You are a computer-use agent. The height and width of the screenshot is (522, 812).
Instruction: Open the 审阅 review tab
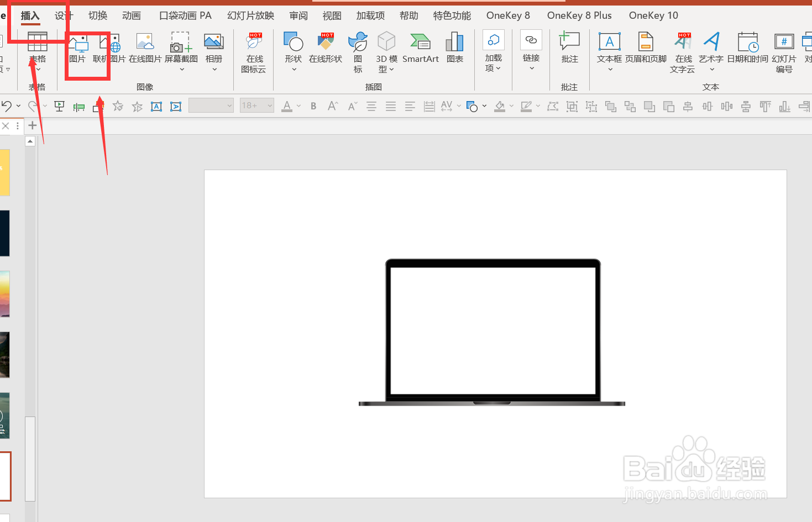pos(298,15)
